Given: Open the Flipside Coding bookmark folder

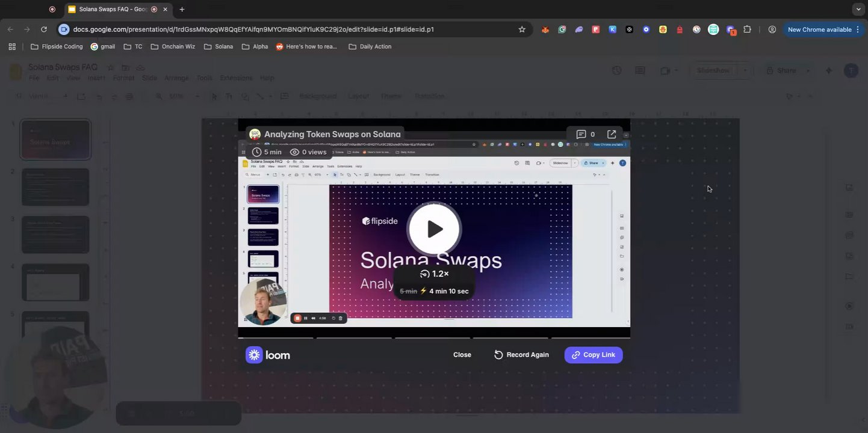Looking at the screenshot, I should pos(57,46).
